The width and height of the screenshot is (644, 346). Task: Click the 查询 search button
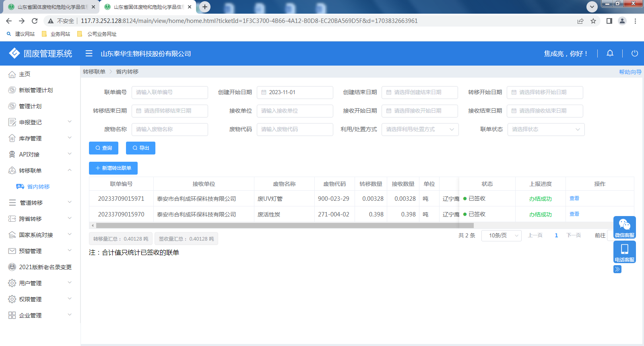(103, 148)
